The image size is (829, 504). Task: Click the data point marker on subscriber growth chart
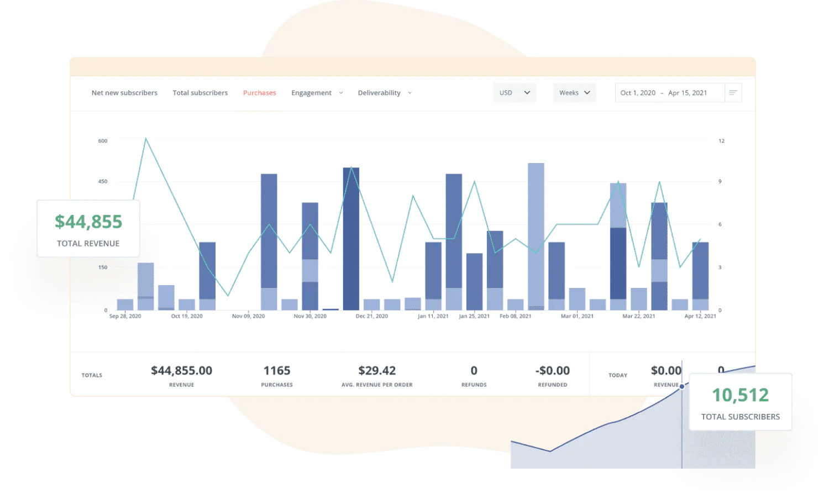[682, 386]
